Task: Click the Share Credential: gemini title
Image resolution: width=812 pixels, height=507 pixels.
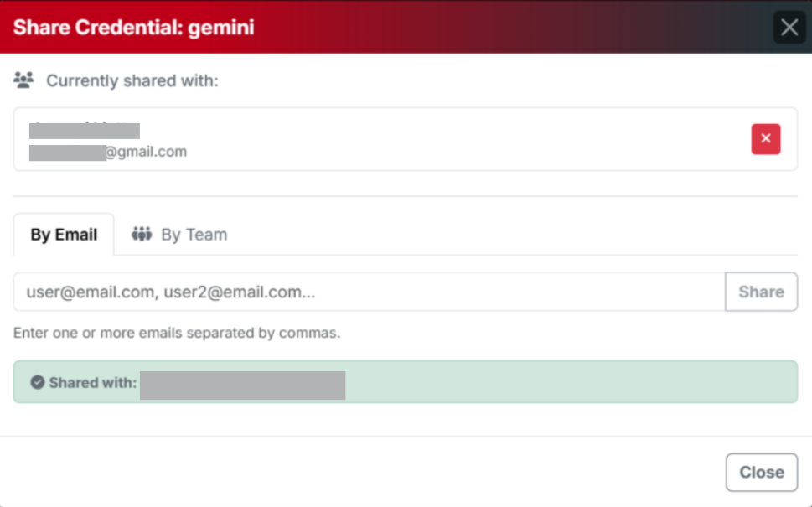Action: pos(134,28)
